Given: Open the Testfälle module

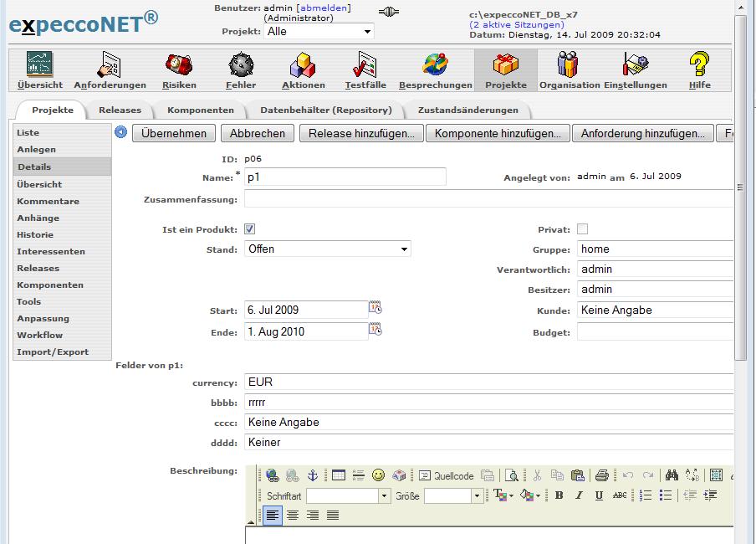Looking at the screenshot, I should (365, 70).
